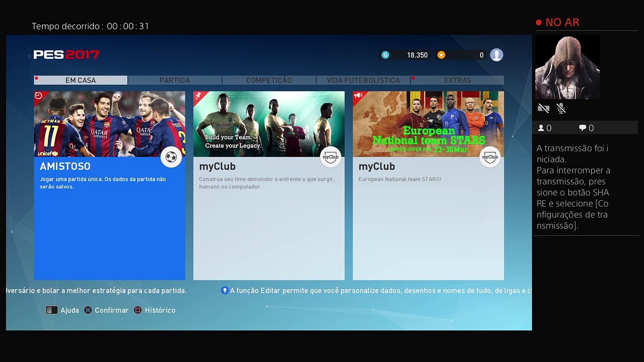This screenshot has width=644, height=362.
Task: Open the PARTIDA tab
Action: tap(175, 80)
